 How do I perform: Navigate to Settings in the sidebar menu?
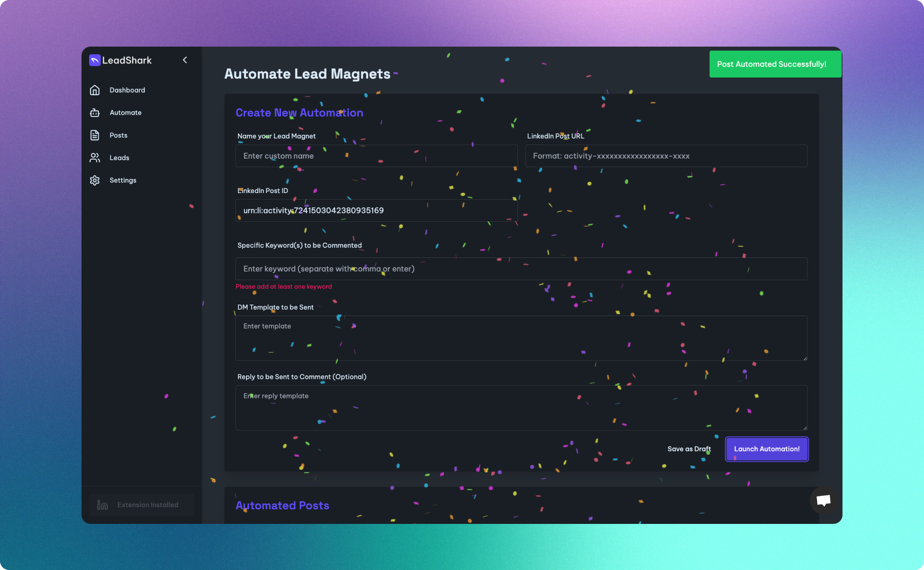pos(123,180)
